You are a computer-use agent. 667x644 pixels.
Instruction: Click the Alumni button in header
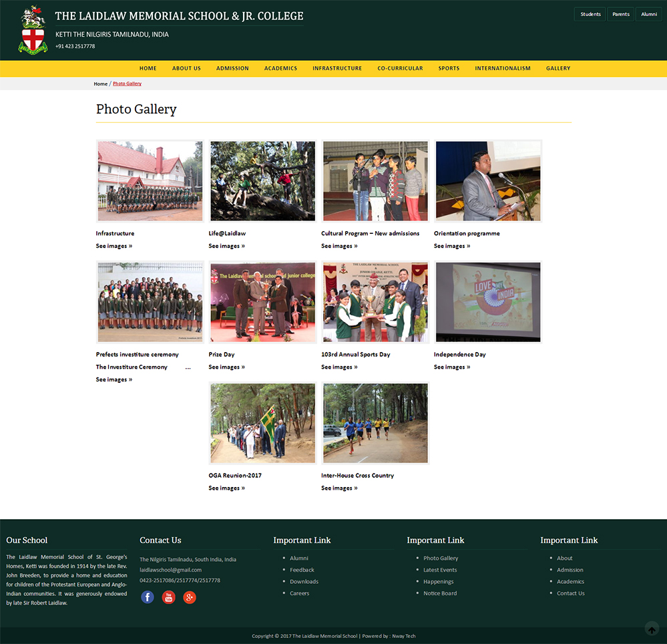click(649, 14)
